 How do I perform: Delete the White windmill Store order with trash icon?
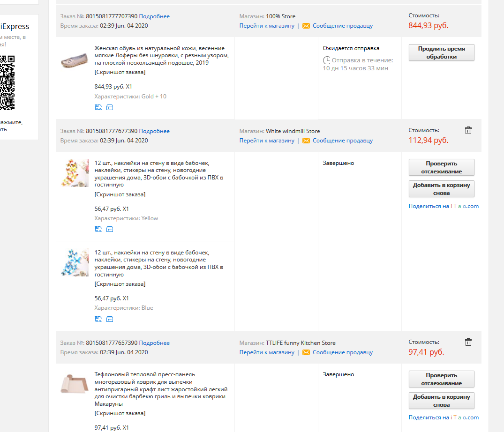point(468,130)
